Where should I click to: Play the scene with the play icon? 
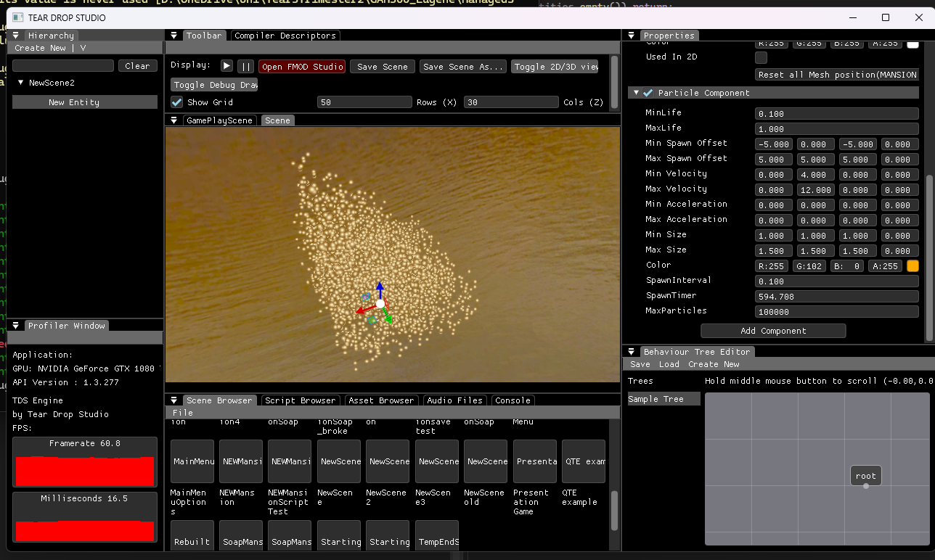coord(226,65)
